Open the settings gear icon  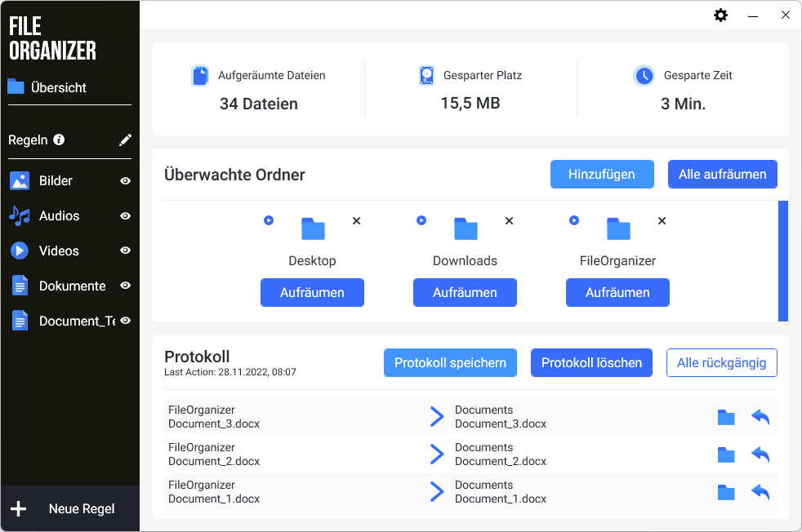point(720,15)
